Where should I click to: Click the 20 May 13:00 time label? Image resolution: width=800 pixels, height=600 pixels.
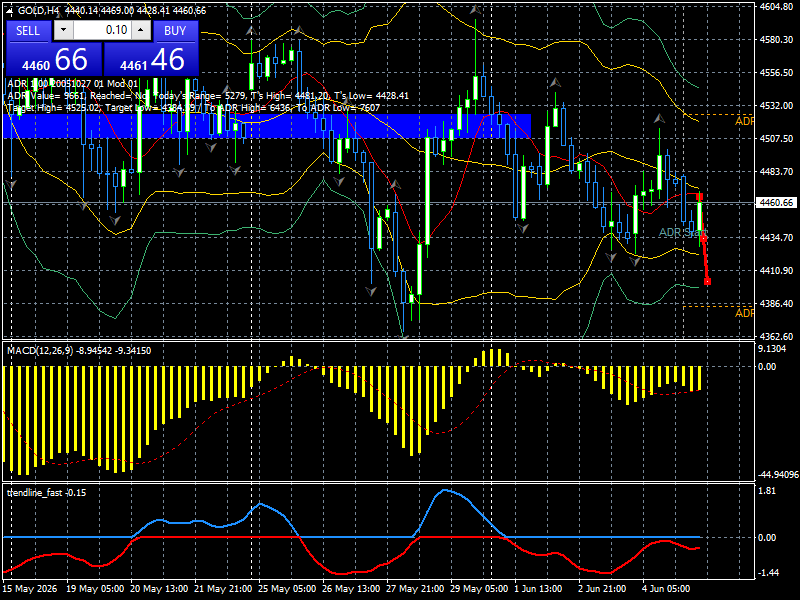[x=159, y=589]
